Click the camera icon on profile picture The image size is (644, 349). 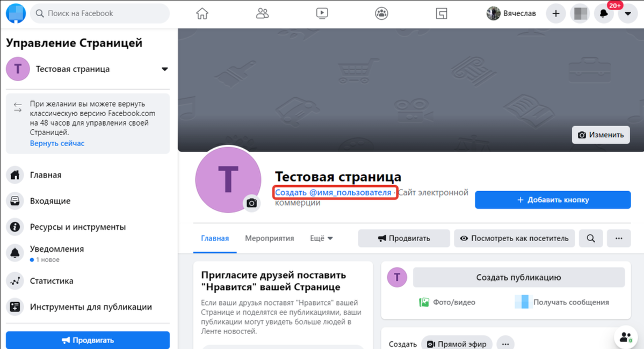coord(251,203)
